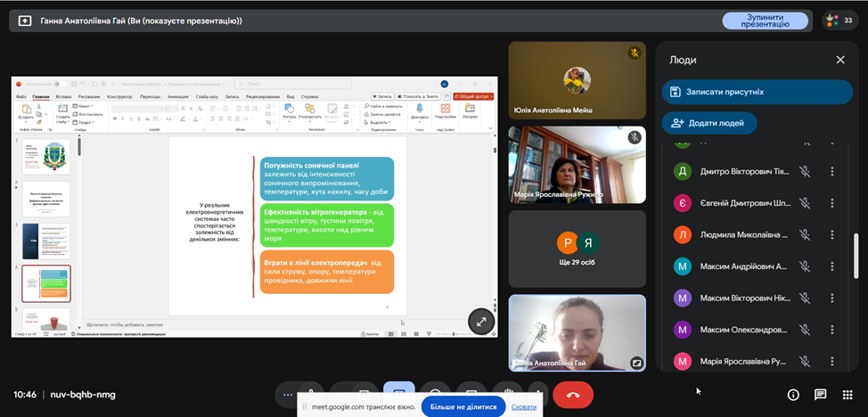Click muted mic icon for Дмитро Вікторович

tap(805, 172)
